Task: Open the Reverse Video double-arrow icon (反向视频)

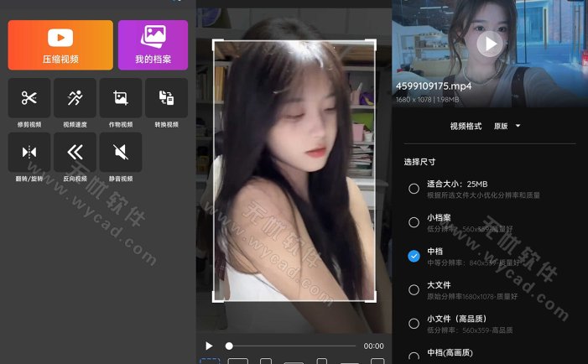Action: coord(75,152)
